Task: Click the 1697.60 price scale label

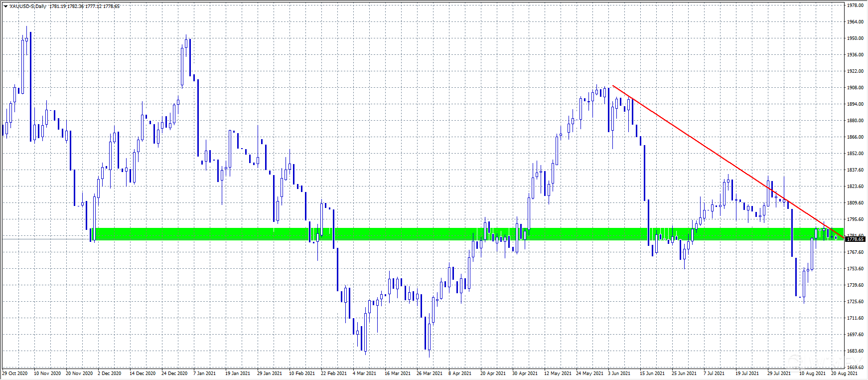Action: (855, 335)
